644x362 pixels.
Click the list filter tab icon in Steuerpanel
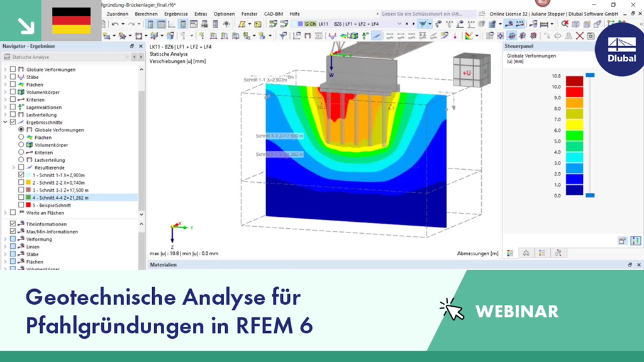click(542, 253)
